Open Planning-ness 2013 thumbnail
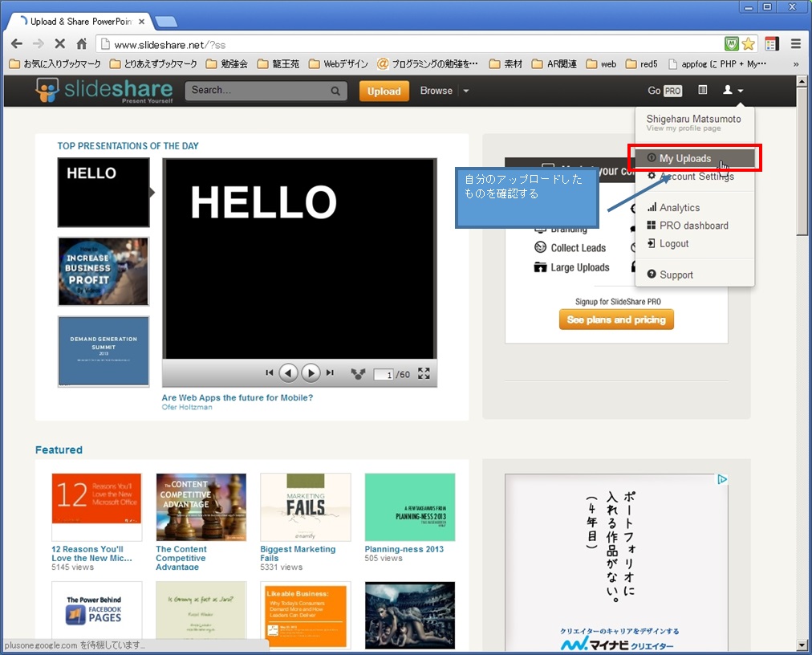Screen dimensions: 812x655 pos(410,507)
